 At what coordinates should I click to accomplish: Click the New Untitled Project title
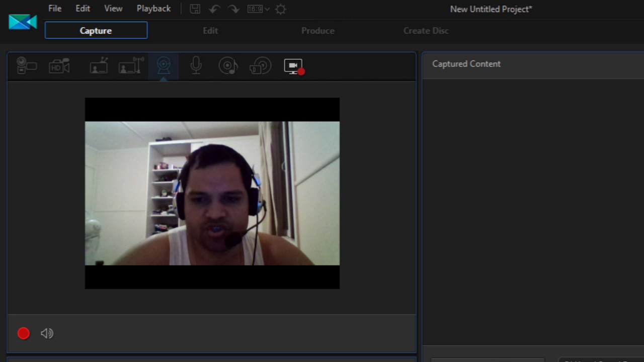(491, 9)
